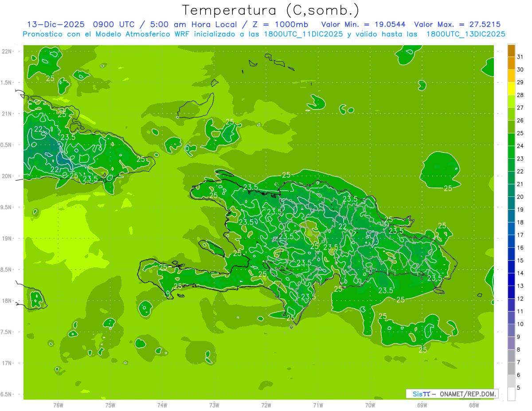Select valid-until time '1800UTC_13DIC2025'
This screenshot has width=532, height=411.
(465, 34)
